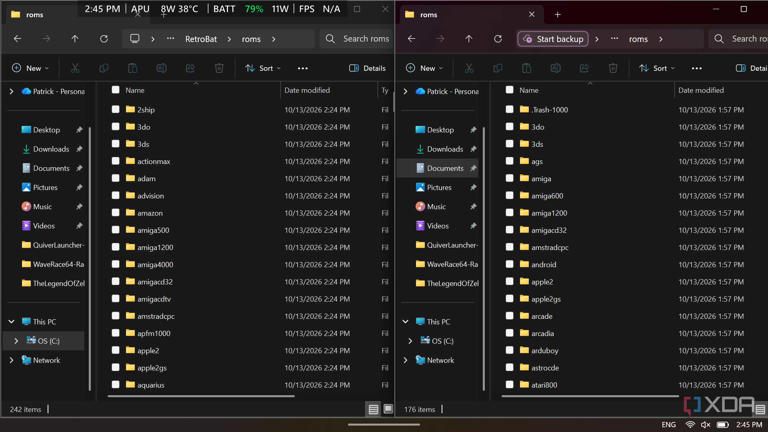Switch left window to large thumbnails view
This screenshot has width=768, height=432.
(x=388, y=408)
